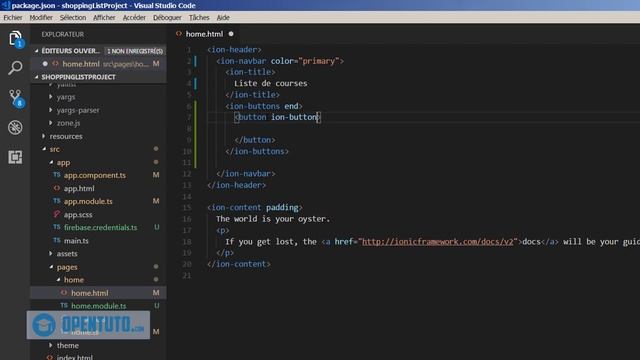Open the Modifier menu
The width and height of the screenshot is (640, 360).
point(41,18)
